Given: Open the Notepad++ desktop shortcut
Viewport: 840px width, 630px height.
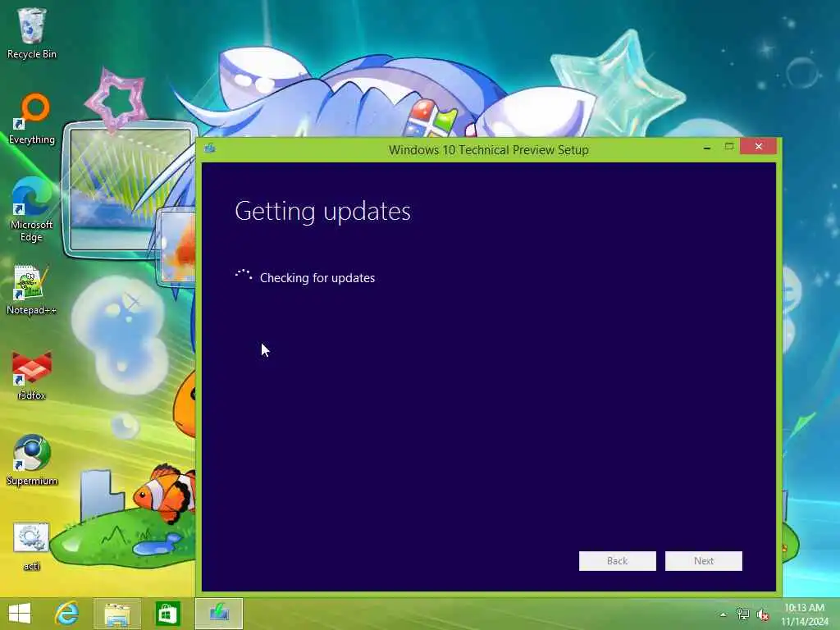Looking at the screenshot, I should coord(31,290).
